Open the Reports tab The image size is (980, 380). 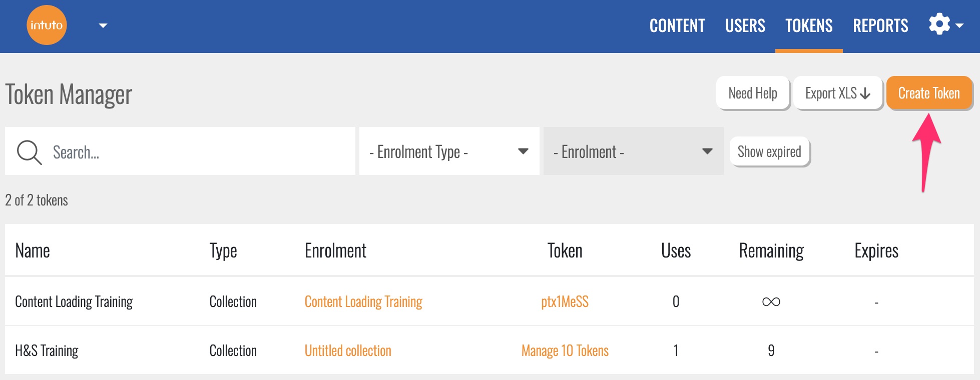[x=880, y=25]
